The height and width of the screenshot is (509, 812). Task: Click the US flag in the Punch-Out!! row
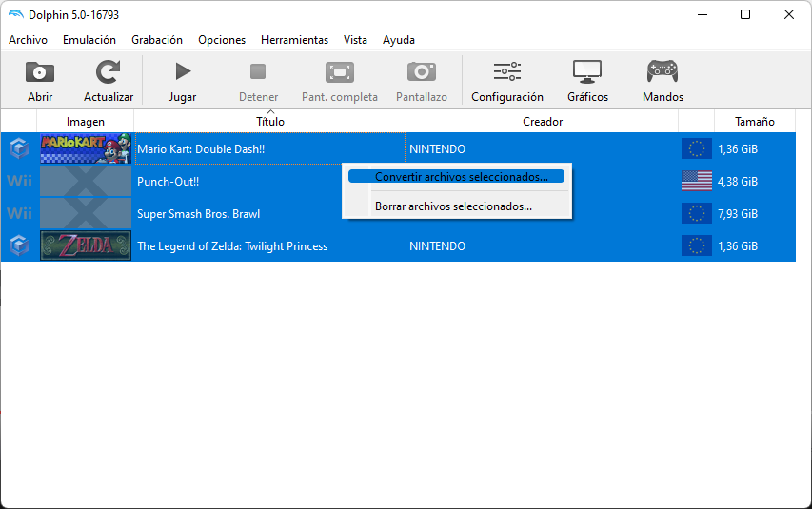[697, 181]
